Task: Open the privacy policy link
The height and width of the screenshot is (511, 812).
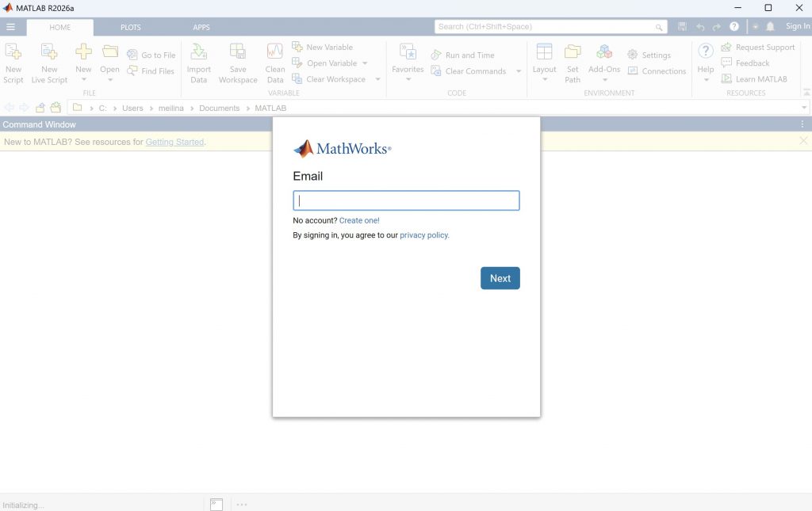Action: [423, 235]
